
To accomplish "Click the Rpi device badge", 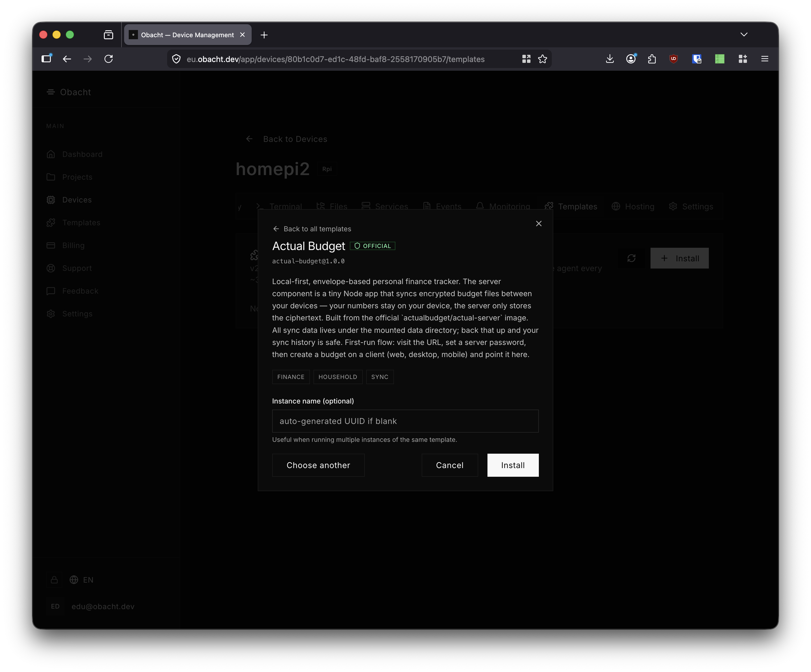I will (327, 169).
